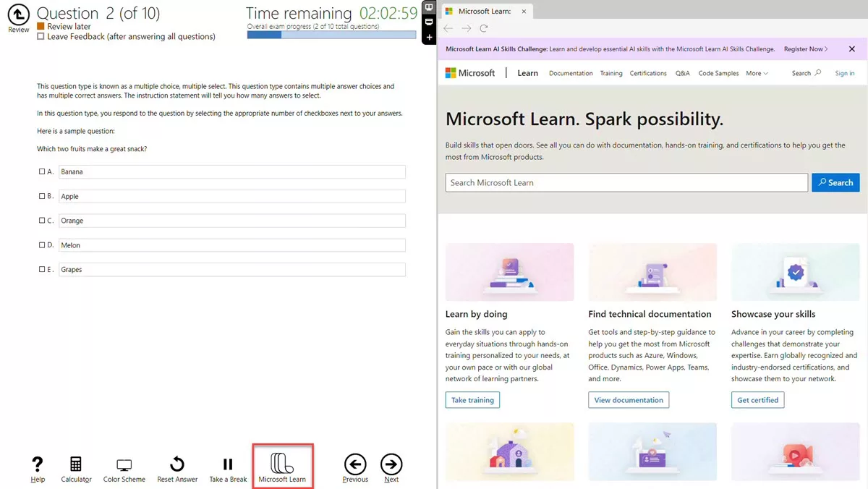Click the Grapes answer text box
The height and width of the screenshot is (489, 868).
click(232, 269)
